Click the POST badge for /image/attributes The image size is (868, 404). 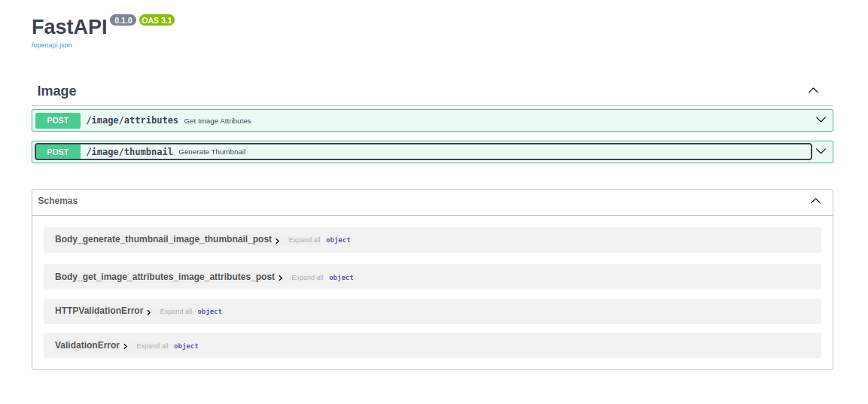pos(57,120)
